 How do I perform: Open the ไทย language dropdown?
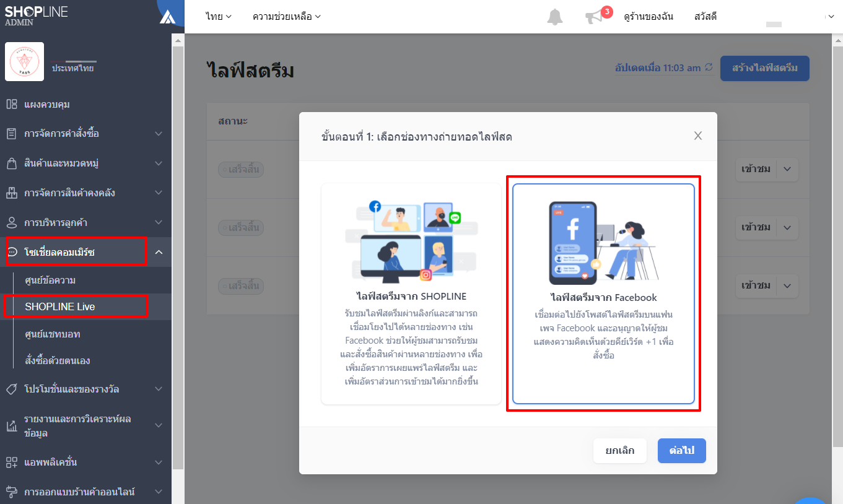click(219, 17)
